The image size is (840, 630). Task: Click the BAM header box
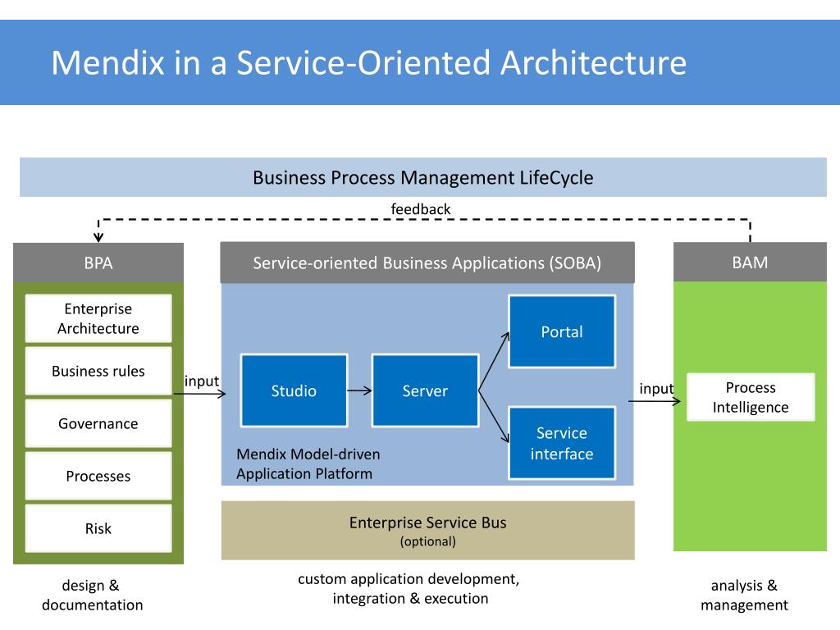coord(750,262)
